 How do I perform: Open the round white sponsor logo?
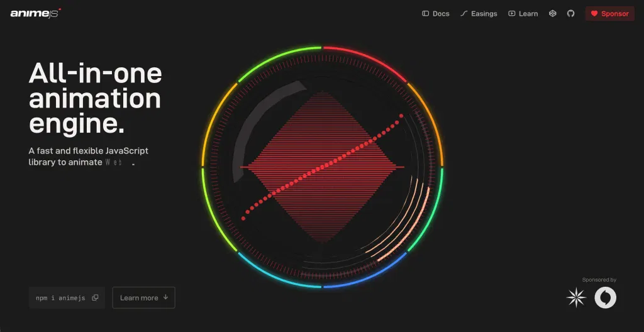(606, 297)
